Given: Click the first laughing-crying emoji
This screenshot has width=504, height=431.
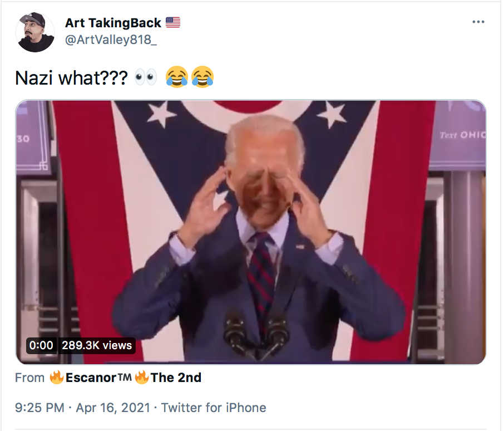Looking at the screenshot, I should pos(176,77).
